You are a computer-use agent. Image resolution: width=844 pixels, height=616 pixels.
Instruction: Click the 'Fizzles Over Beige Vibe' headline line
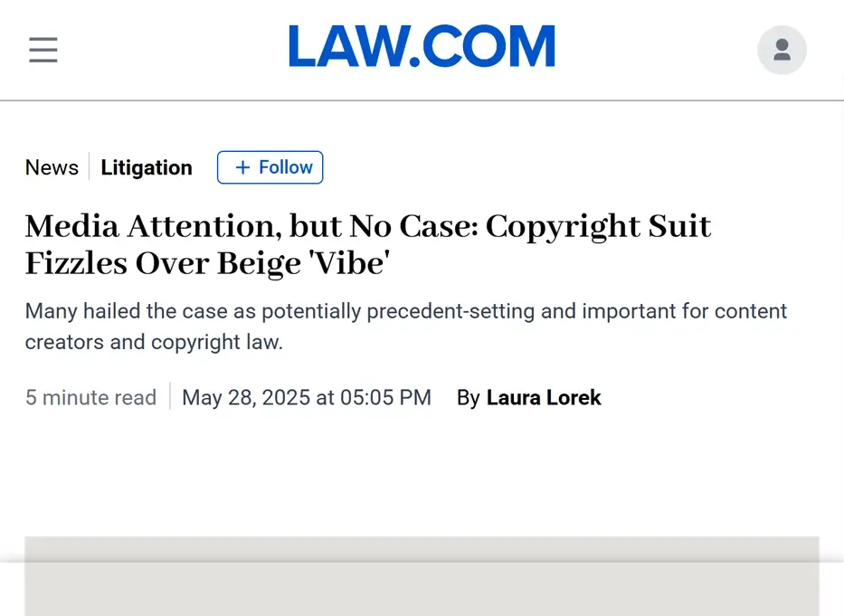click(x=208, y=264)
